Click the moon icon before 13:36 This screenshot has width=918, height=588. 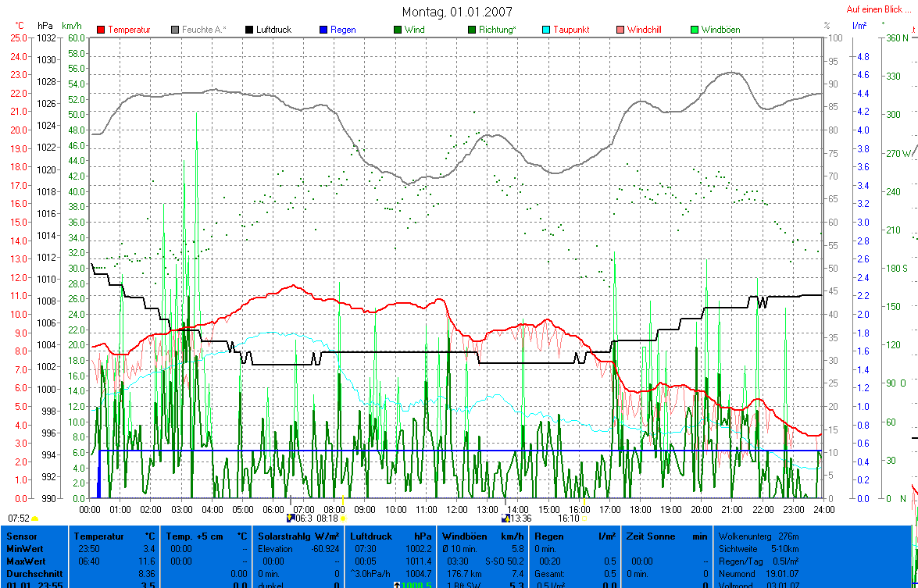(505, 518)
